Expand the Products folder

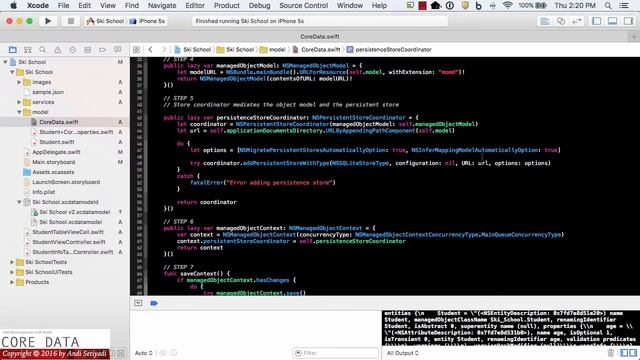click(12, 282)
